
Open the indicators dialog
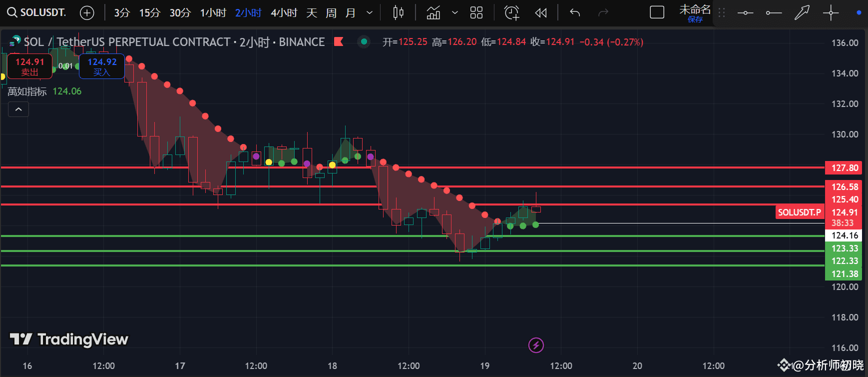point(433,12)
